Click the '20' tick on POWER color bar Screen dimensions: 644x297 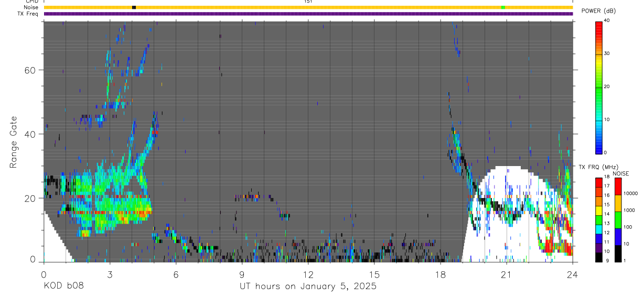(607, 86)
